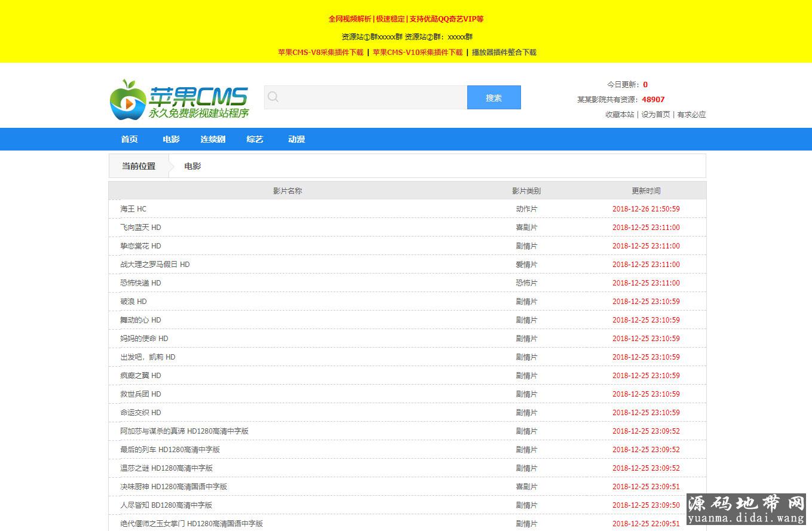Click the 设为首页 link
The height and width of the screenshot is (531, 812).
click(655, 114)
